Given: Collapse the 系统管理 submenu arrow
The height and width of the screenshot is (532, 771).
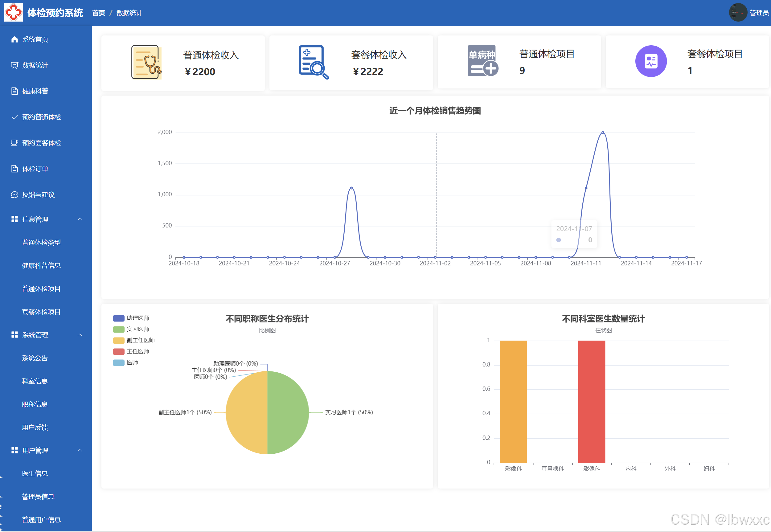Looking at the screenshot, I should point(80,335).
